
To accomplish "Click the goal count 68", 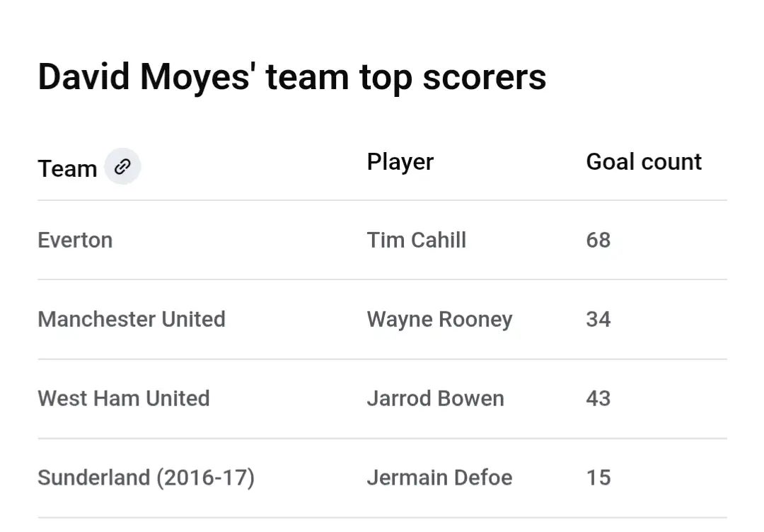I will [598, 240].
